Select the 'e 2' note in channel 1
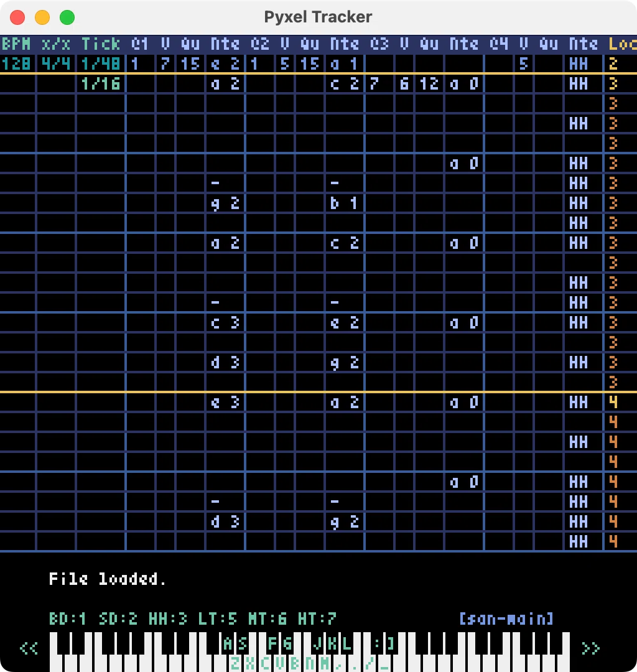637x672 pixels. pos(225,64)
